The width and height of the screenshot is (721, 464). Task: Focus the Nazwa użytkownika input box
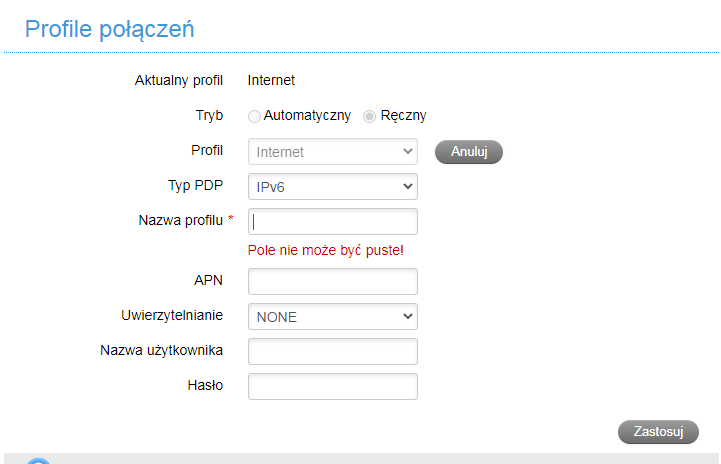332,351
